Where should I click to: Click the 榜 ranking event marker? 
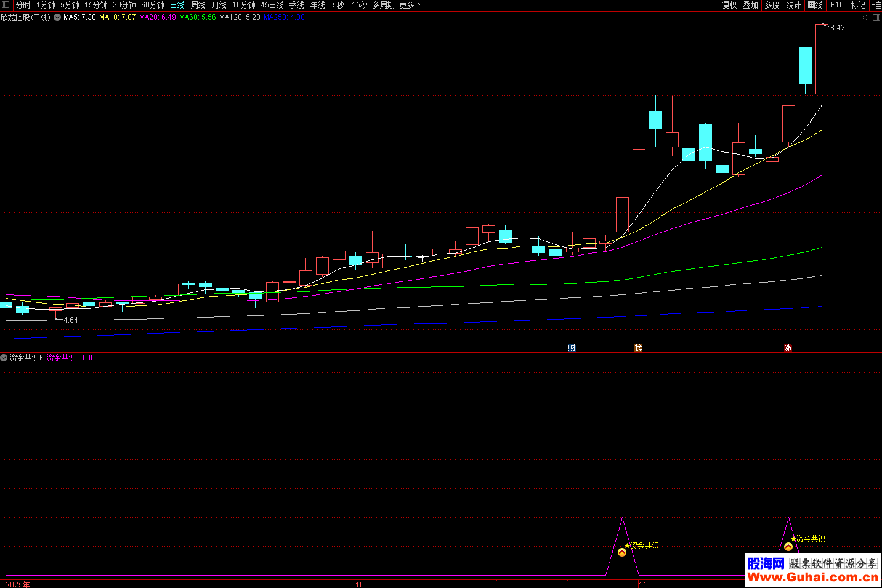(638, 348)
